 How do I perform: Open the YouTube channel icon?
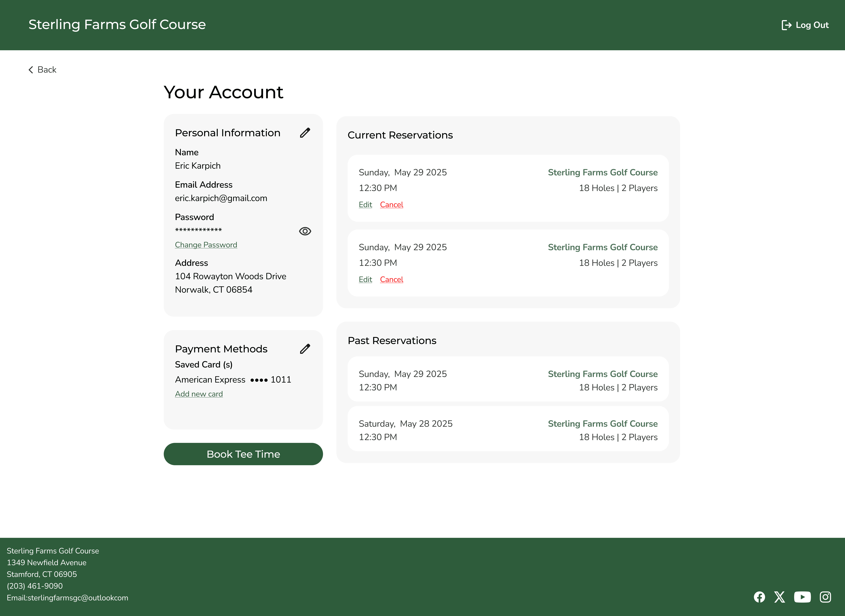click(803, 597)
